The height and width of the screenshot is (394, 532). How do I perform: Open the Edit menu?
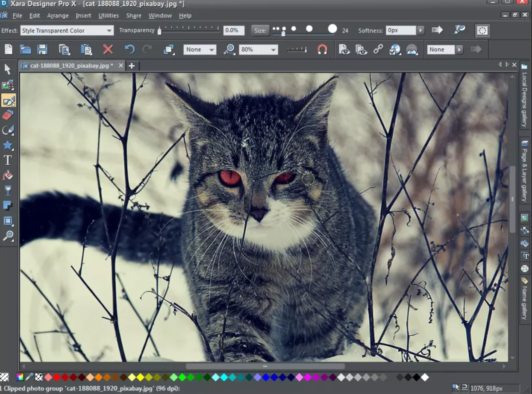tap(35, 15)
